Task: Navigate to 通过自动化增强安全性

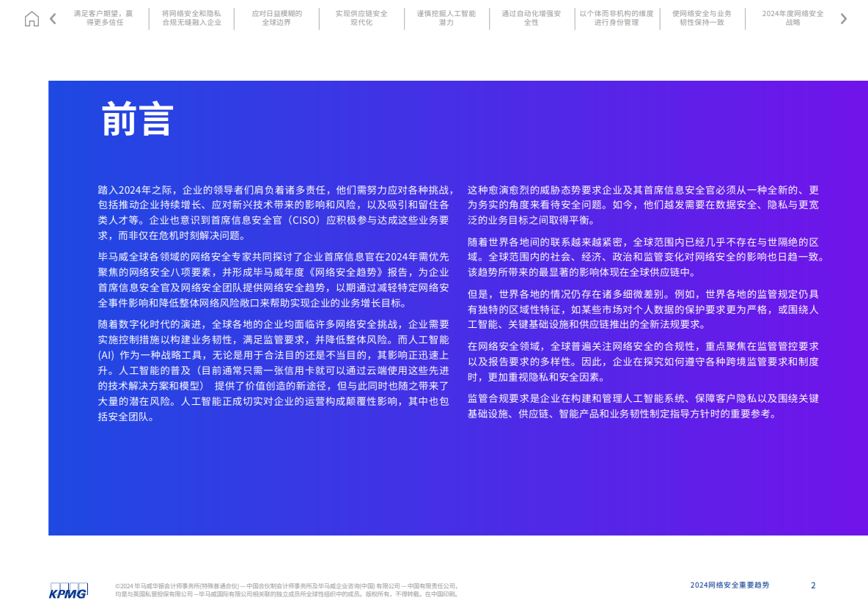Action: point(532,18)
